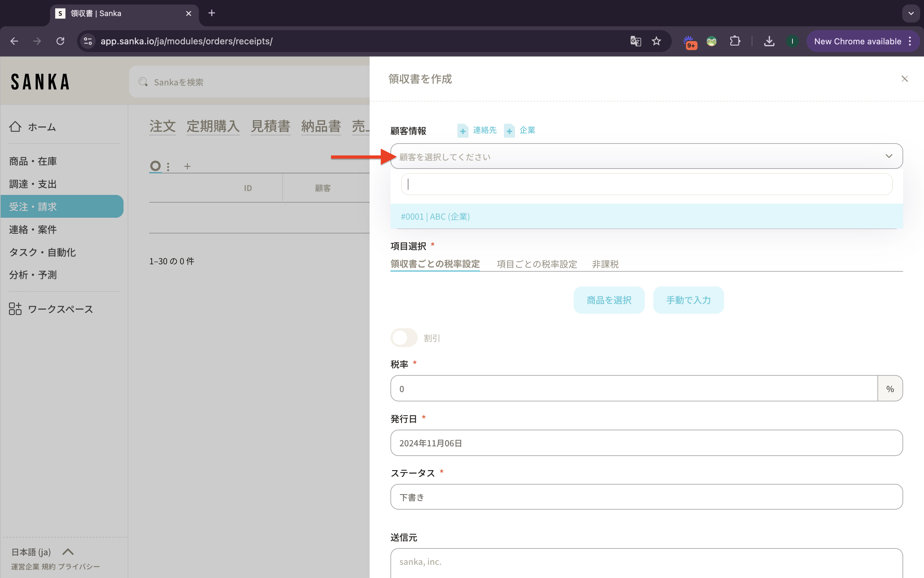Open the Chrome three-dot menu
The image size is (924, 578).
[x=910, y=41]
